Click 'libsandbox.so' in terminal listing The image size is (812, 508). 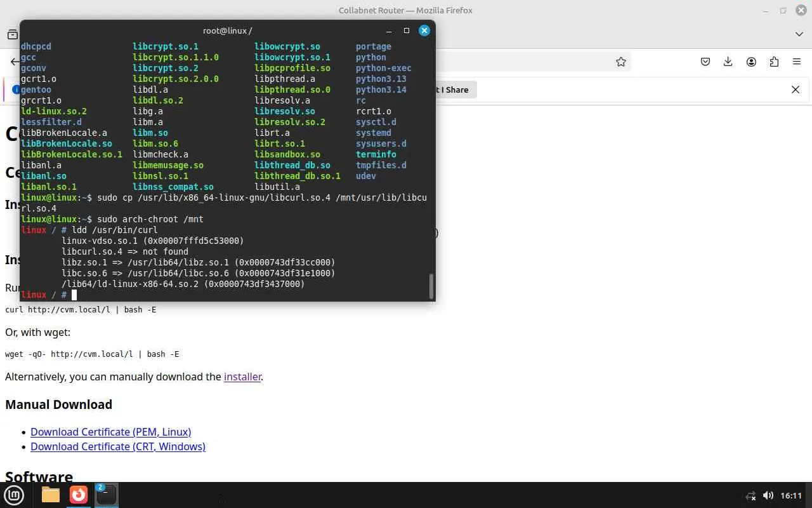coord(287,154)
